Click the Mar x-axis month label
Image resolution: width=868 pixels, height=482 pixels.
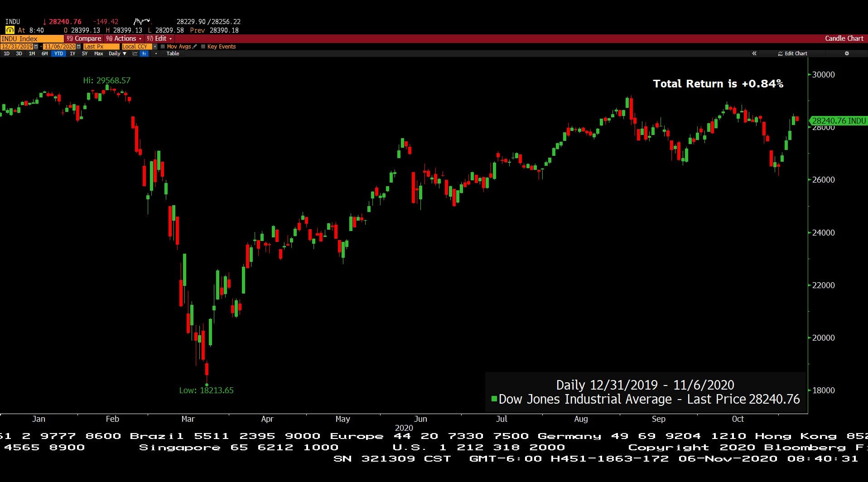click(x=188, y=419)
